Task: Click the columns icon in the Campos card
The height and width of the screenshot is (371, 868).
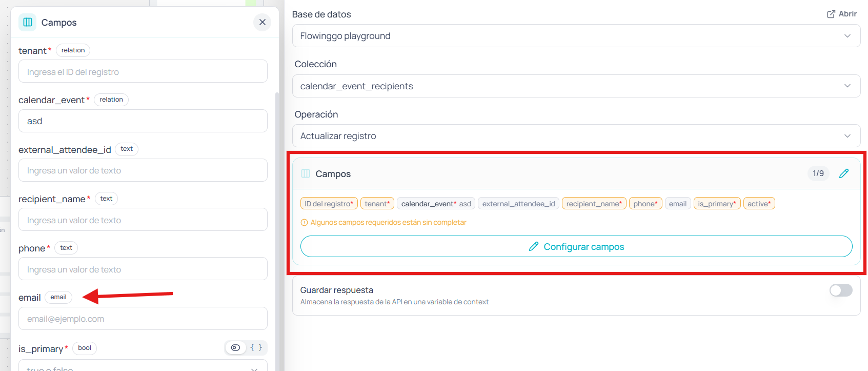Action: click(x=306, y=173)
